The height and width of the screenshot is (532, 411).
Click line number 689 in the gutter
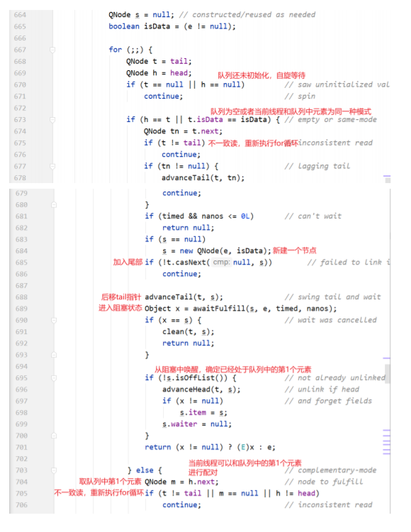pyautogui.click(x=21, y=309)
